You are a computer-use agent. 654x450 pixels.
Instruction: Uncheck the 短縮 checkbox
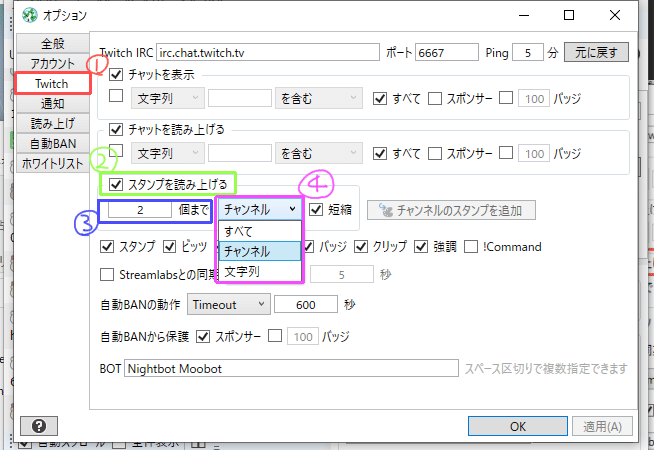click(316, 209)
